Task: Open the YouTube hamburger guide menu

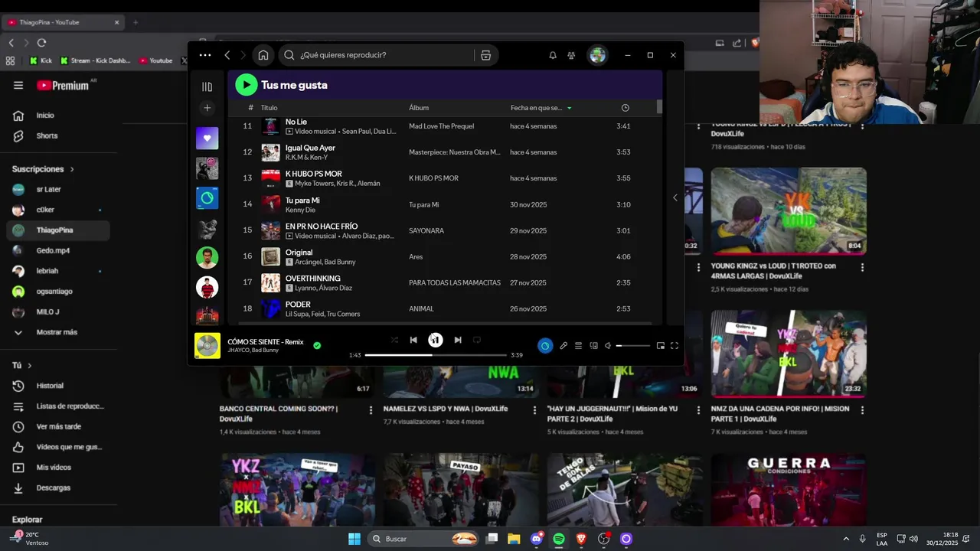Action: pyautogui.click(x=18, y=86)
